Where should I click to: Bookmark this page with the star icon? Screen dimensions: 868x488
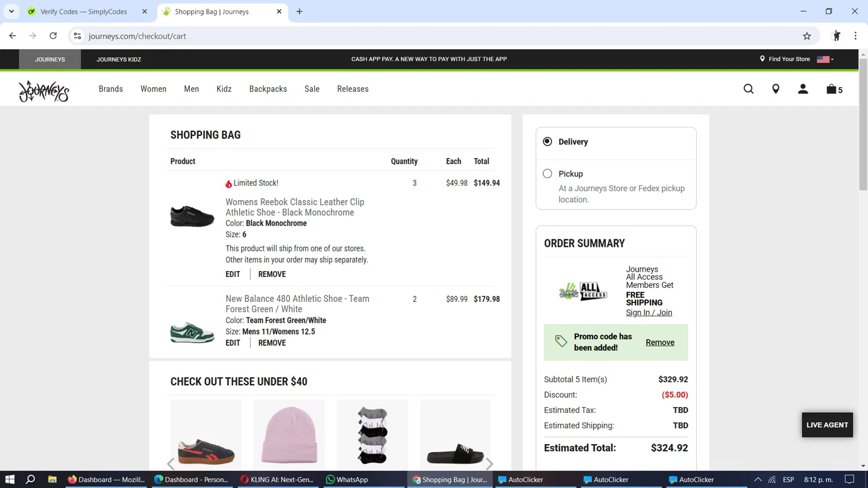[x=807, y=36]
